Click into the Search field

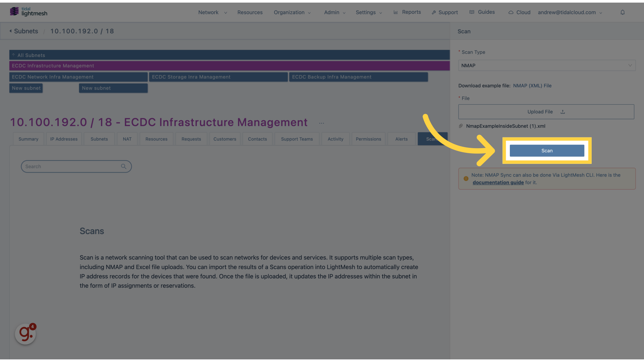click(76, 167)
